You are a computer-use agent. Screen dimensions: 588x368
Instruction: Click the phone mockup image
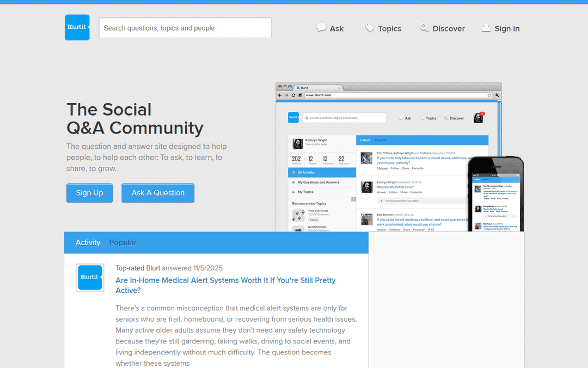coord(496,194)
